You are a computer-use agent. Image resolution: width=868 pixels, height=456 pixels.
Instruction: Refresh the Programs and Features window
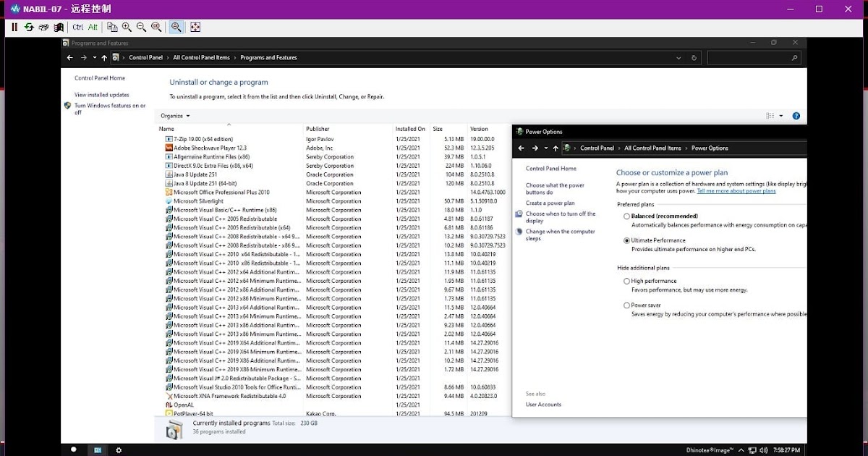pos(694,58)
